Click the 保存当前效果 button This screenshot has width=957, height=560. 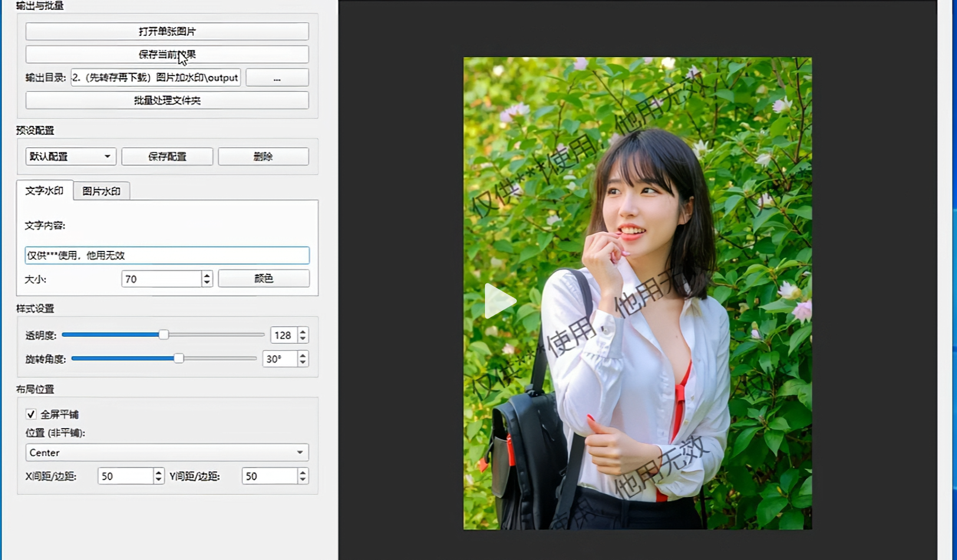tap(167, 54)
